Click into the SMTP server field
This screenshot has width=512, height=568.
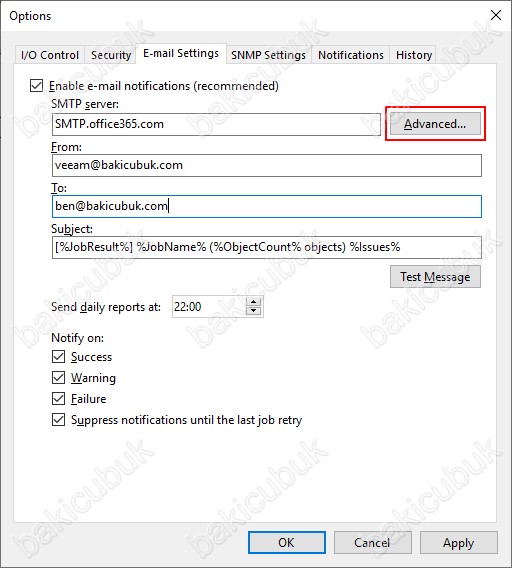click(216, 124)
